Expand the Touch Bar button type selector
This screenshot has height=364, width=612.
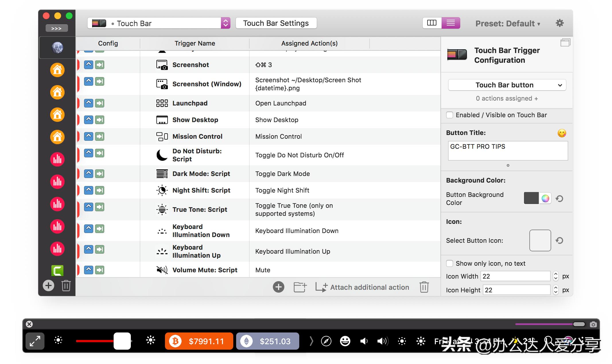(x=507, y=85)
